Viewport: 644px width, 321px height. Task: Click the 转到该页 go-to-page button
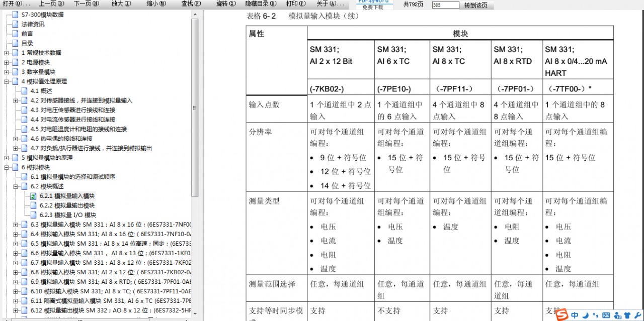point(475,5)
